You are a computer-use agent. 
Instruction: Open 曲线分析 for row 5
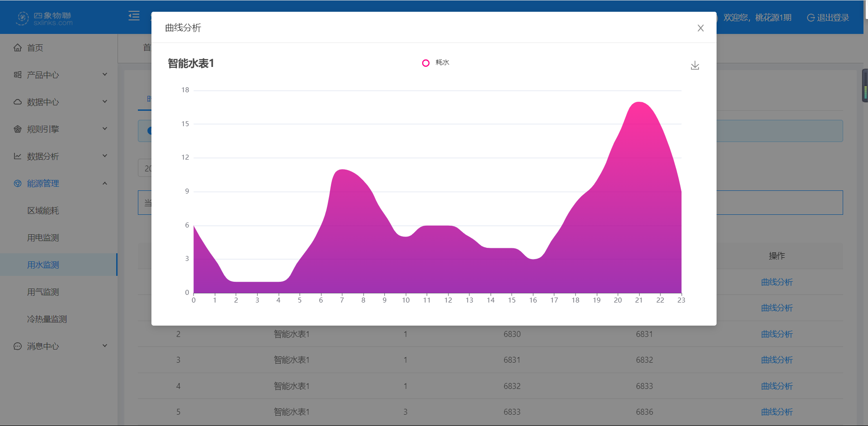(776, 412)
